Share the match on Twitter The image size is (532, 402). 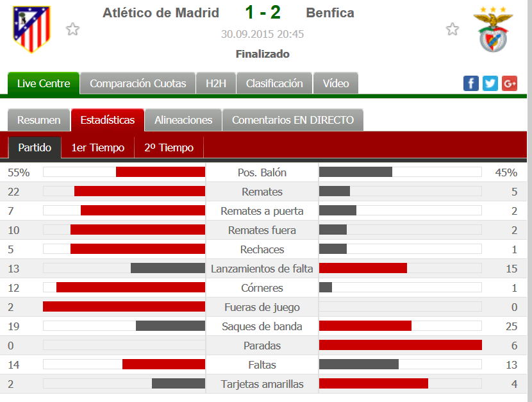[490, 83]
